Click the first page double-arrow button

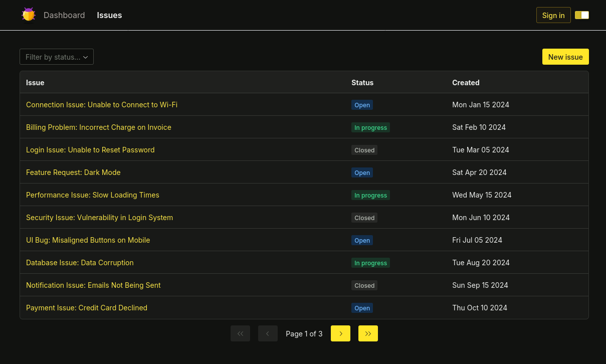pyautogui.click(x=240, y=333)
